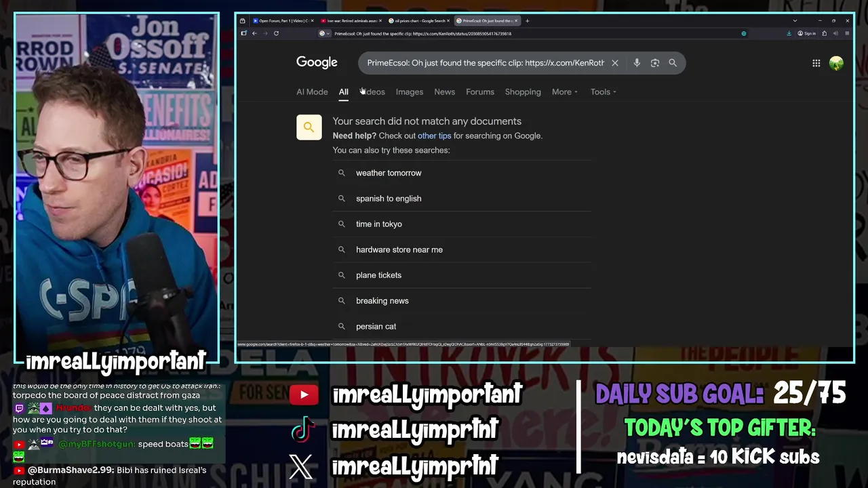The image size is (868, 488).
Task: Select the Videos results tab
Action: click(372, 91)
